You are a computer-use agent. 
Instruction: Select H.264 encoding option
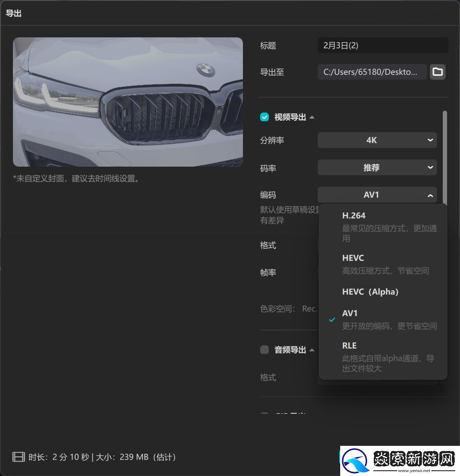click(354, 215)
